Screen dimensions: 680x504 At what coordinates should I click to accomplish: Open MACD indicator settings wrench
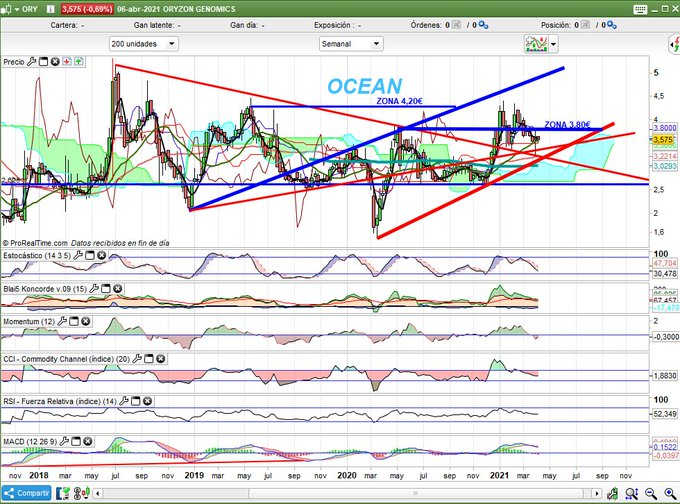64,442
